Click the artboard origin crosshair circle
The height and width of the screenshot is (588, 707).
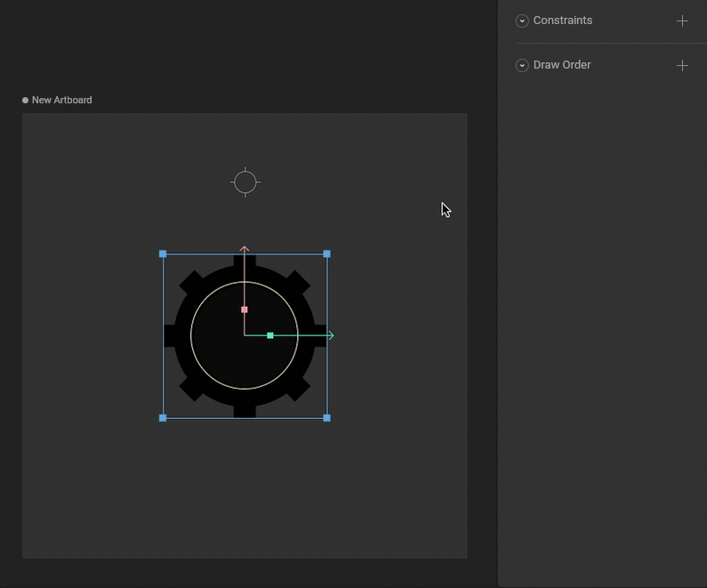[245, 182]
